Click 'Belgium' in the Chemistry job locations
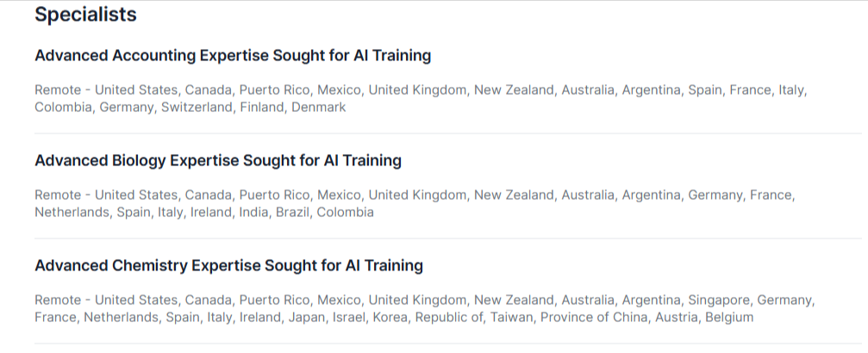This screenshot has width=868, height=353. pos(729,318)
